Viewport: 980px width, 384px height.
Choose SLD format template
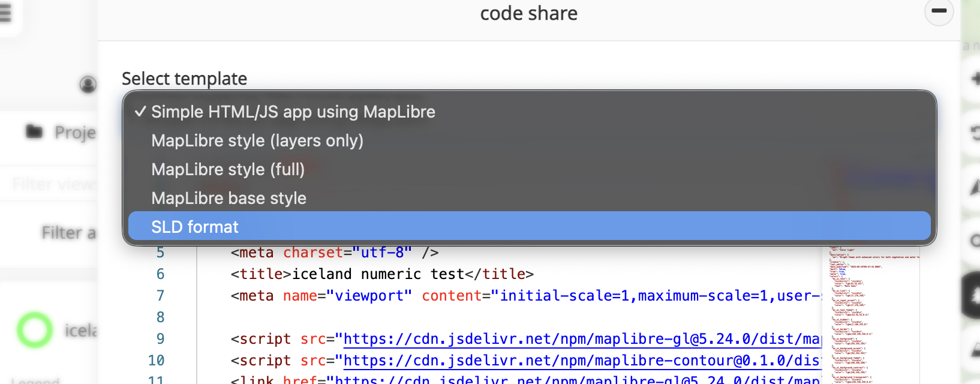coord(529,226)
